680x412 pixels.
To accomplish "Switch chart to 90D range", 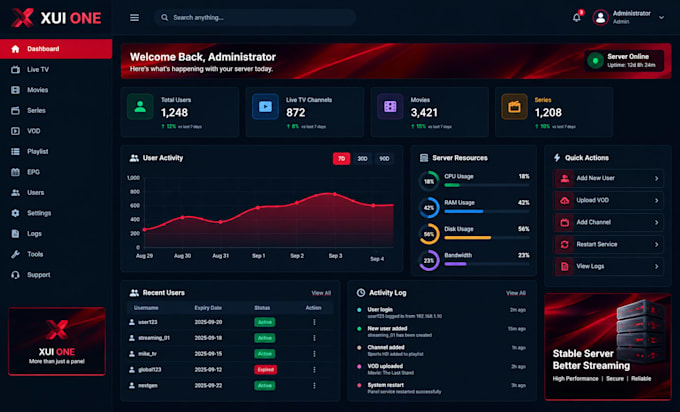I will point(384,159).
